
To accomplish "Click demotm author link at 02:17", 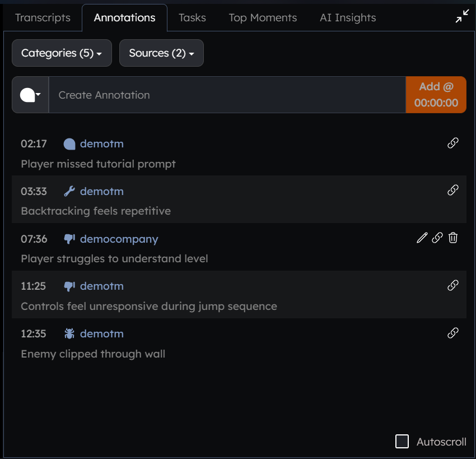I will click(102, 144).
